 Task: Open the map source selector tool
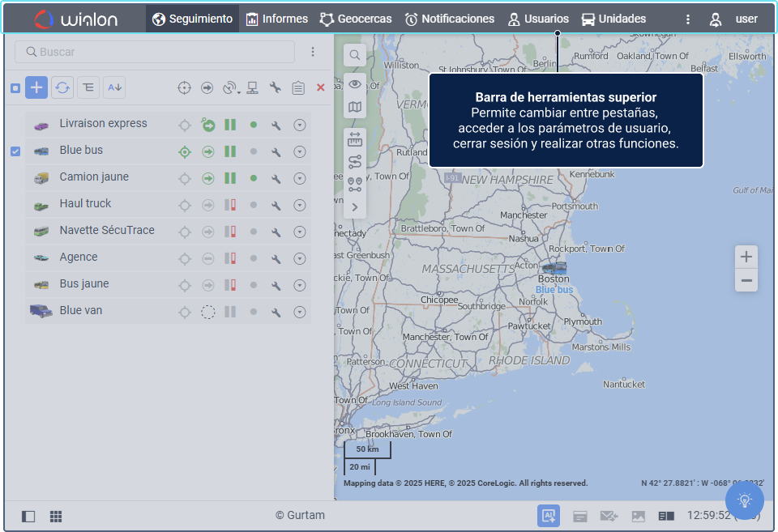point(355,107)
